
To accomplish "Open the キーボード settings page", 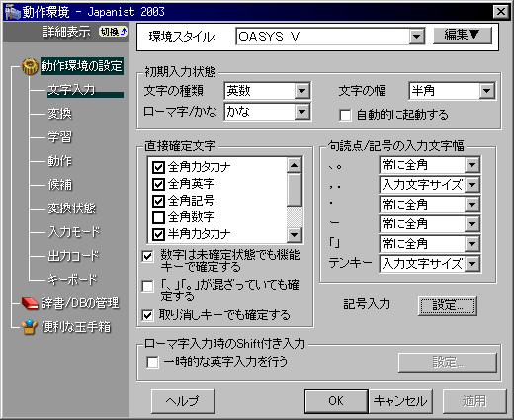I will point(72,280).
